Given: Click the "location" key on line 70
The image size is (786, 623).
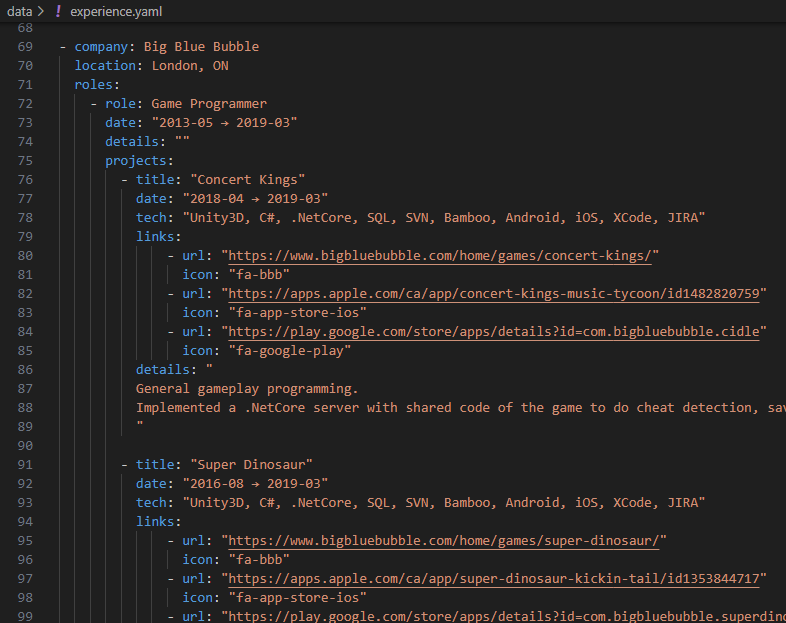Looking at the screenshot, I should coord(105,66).
